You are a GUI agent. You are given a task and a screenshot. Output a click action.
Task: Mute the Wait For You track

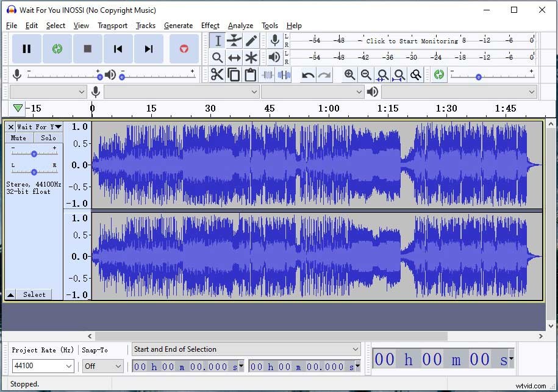[18, 138]
